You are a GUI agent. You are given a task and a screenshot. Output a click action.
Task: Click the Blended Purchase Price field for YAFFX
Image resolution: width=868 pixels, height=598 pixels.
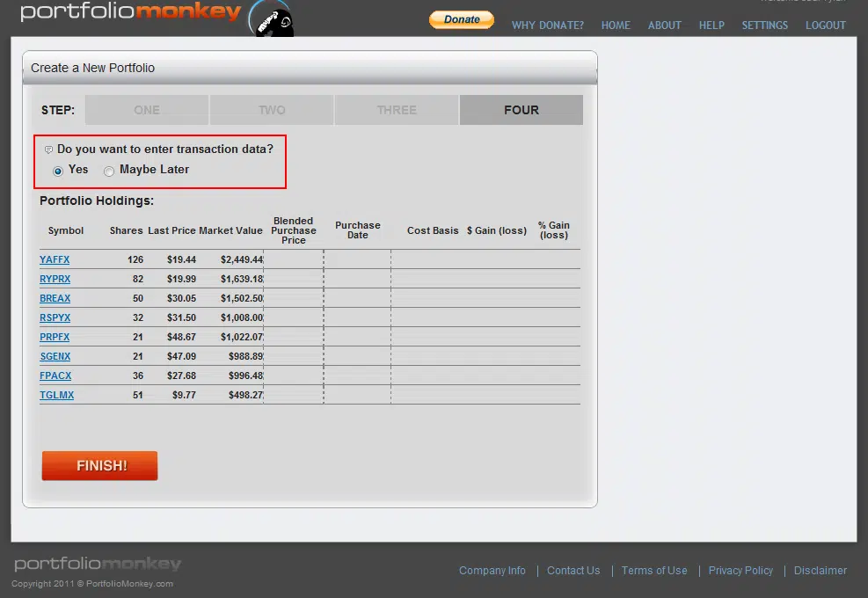[x=294, y=260]
